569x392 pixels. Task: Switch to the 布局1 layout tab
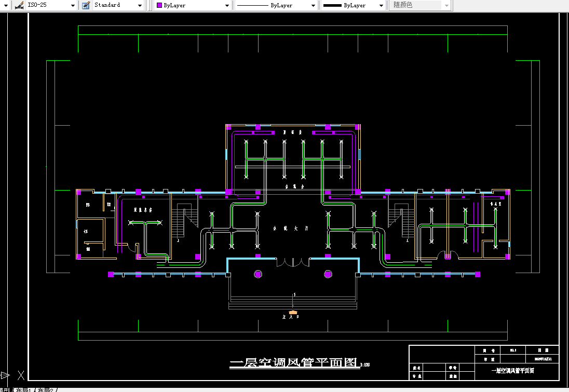pos(24,390)
